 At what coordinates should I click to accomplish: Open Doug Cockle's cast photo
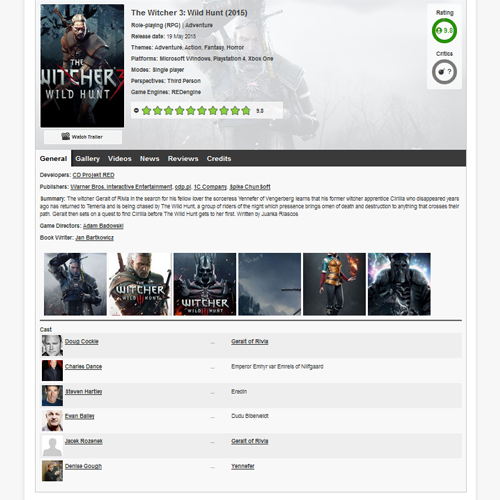52,345
